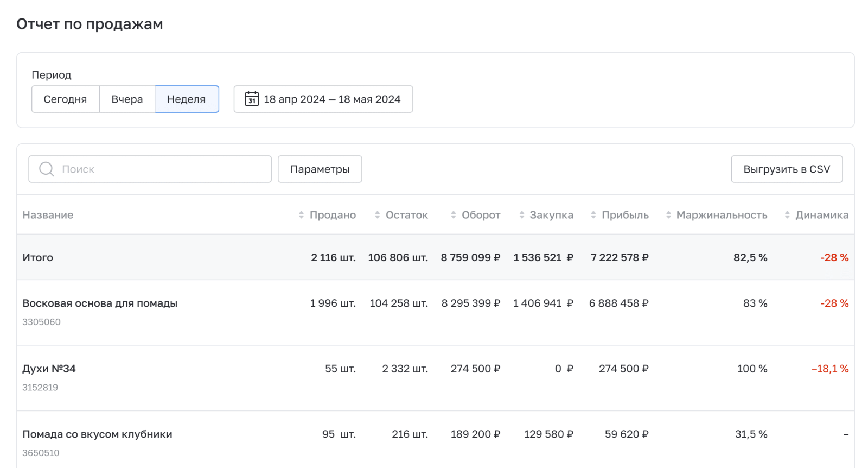Sort by Динамика column arrows
The width and height of the screenshot is (868, 468).
pyautogui.click(x=787, y=215)
